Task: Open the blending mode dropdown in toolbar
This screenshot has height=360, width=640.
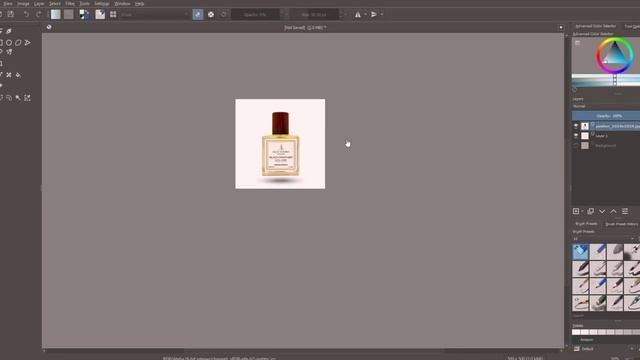Action: click(154, 14)
